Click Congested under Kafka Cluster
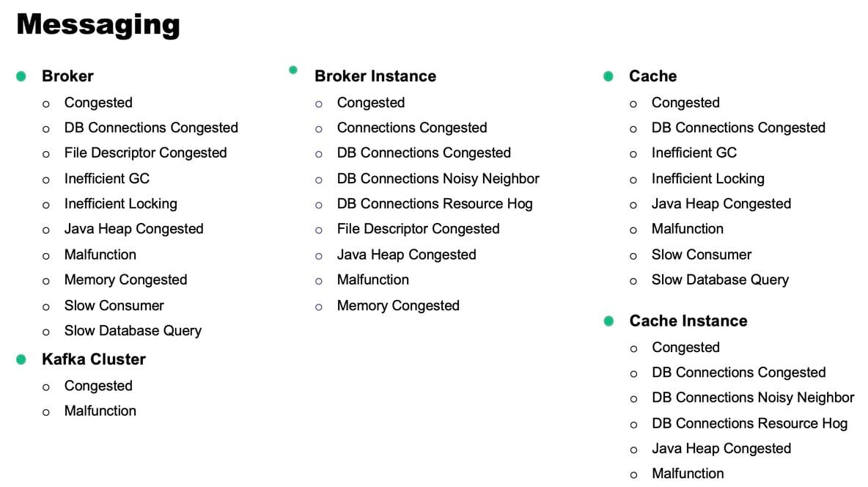This screenshot has height=487, width=868. point(98,386)
